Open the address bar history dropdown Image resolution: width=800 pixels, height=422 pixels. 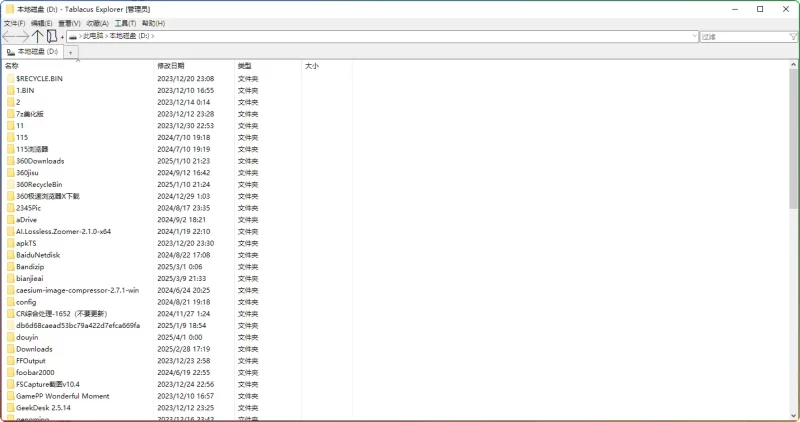point(694,36)
